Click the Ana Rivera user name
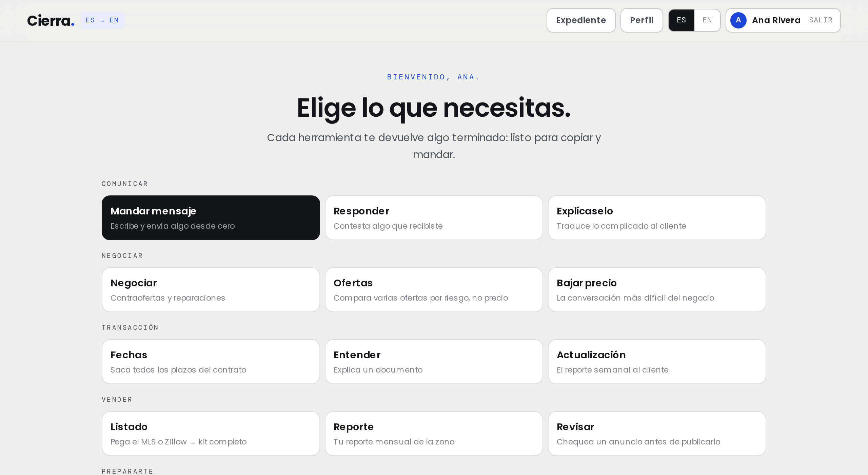Screen dimensions: 868x475 pyautogui.click(x=776, y=20)
